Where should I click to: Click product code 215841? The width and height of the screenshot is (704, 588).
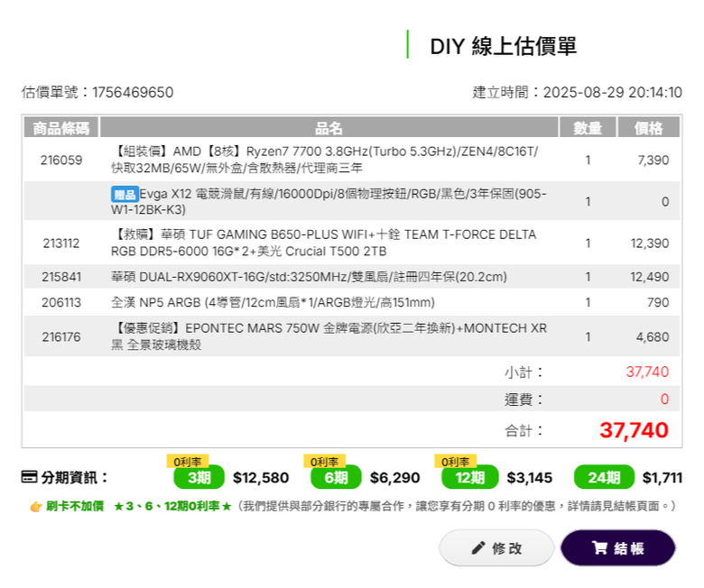61,277
